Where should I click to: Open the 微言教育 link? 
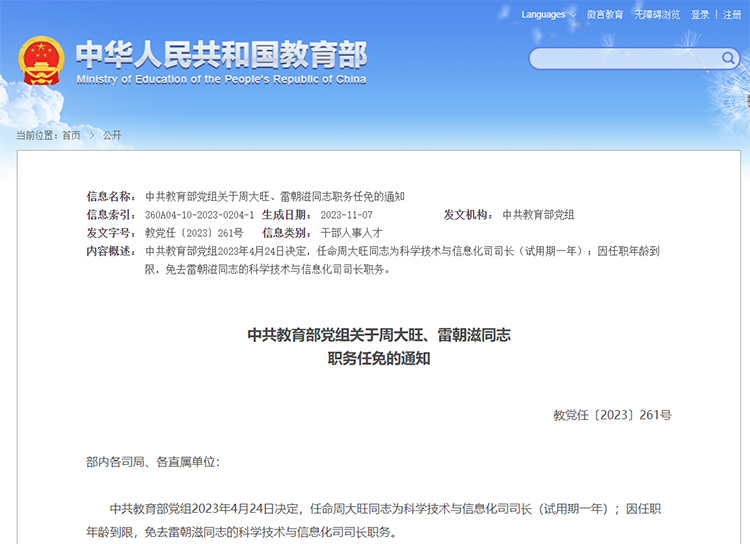coord(605,15)
